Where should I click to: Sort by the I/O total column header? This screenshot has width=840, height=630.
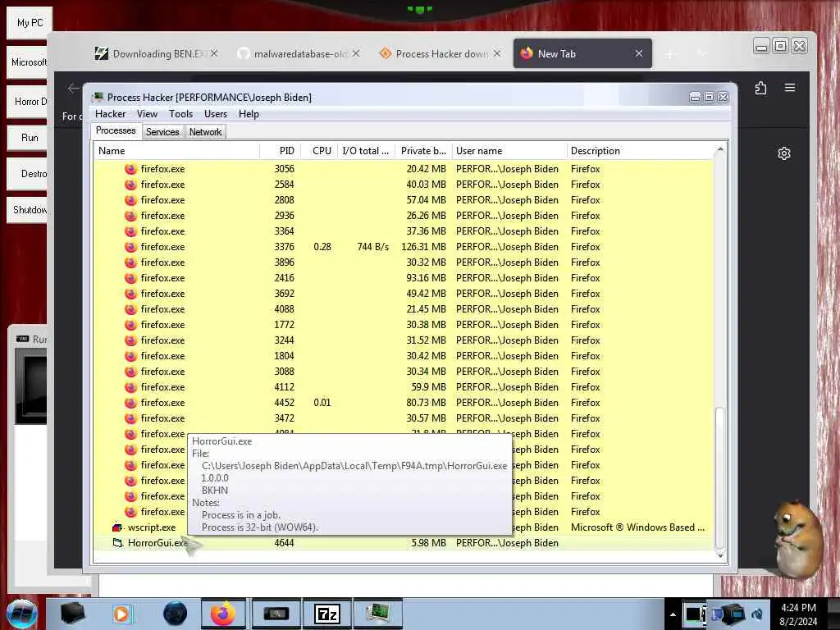point(367,151)
